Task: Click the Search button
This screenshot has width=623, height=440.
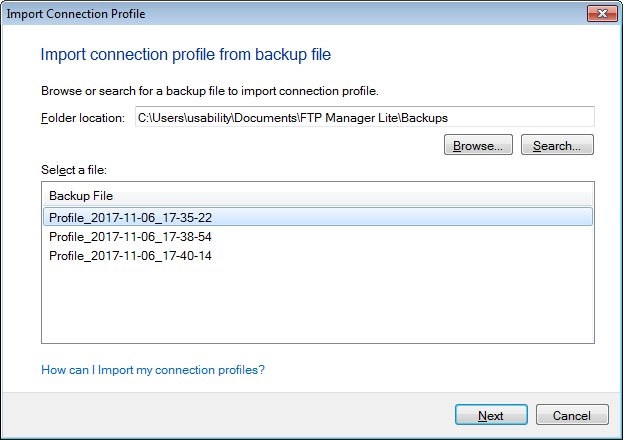Action: (557, 145)
